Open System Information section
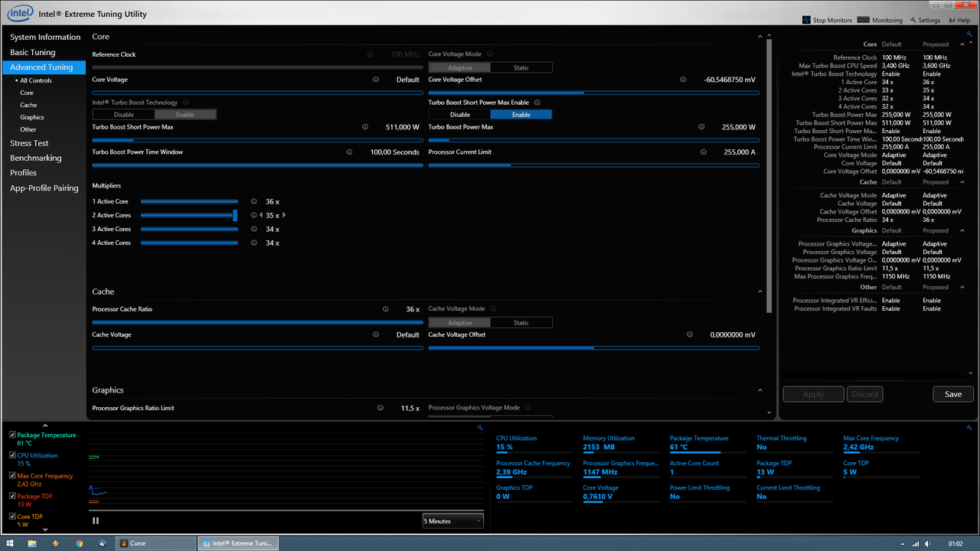This screenshot has height=551, width=980. coord(45,37)
